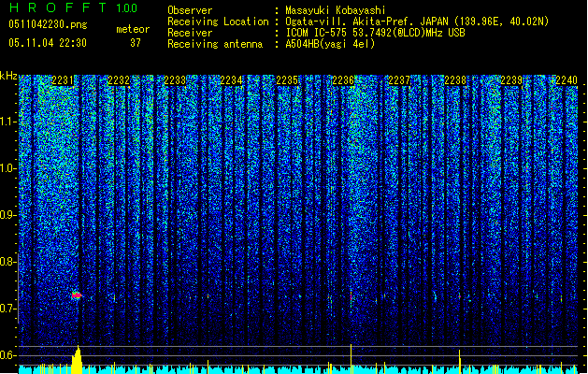This screenshot has height=374, width=588.
Task: Click the 2240 time marker
Action: 566,80
